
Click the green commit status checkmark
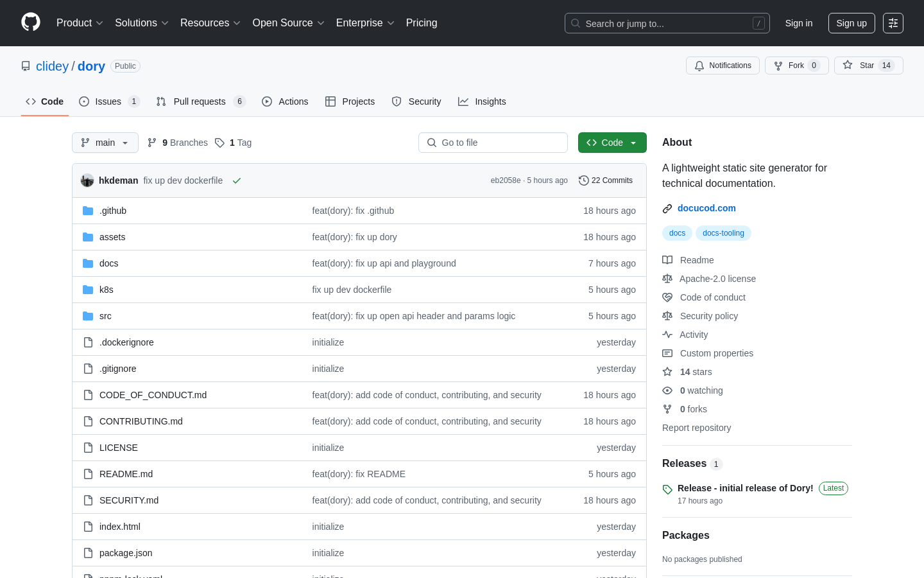pyautogui.click(x=237, y=180)
